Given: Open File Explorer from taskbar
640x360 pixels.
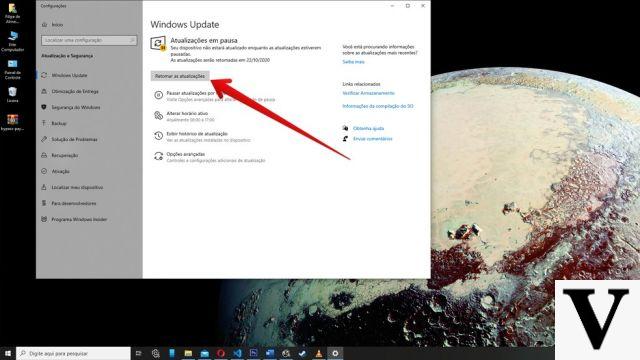Looking at the screenshot, I should (188, 353).
